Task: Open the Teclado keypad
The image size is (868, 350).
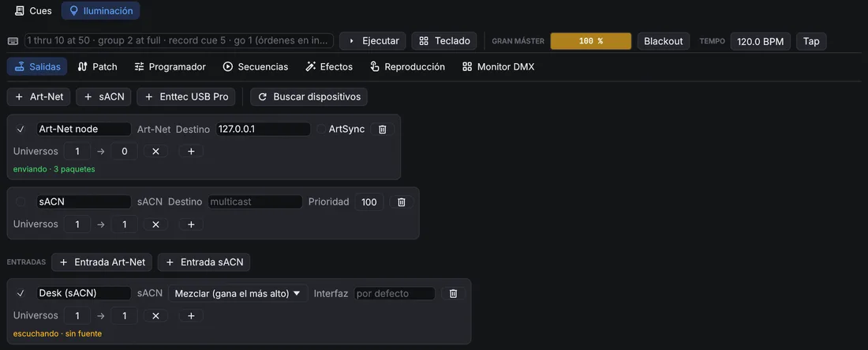Action: click(x=444, y=41)
